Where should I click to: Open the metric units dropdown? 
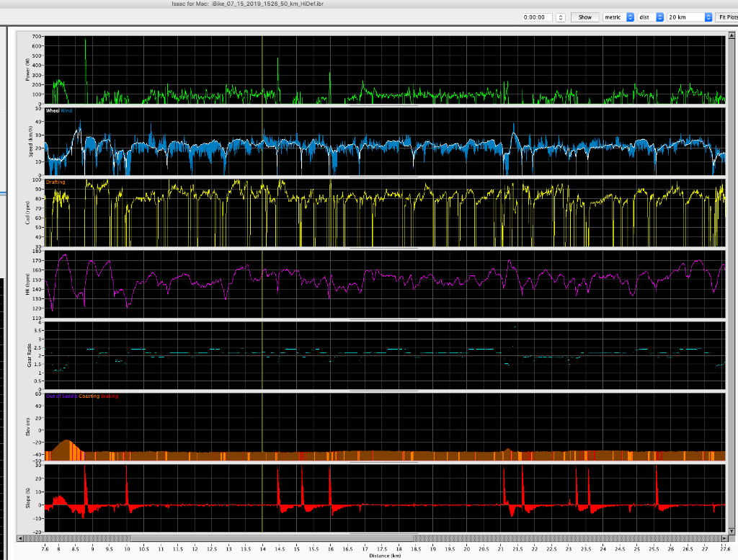pos(618,17)
